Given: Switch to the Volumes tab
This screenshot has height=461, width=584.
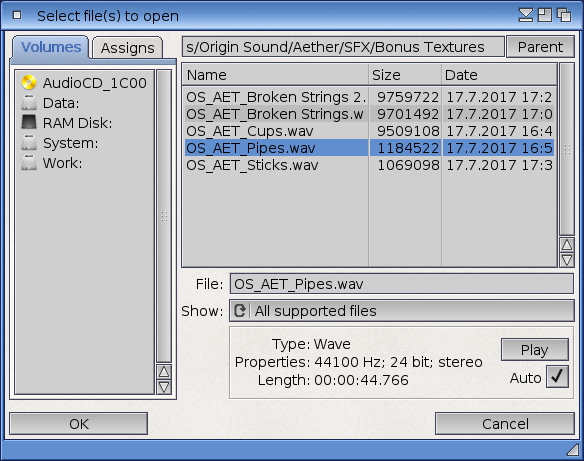Looking at the screenshot, I should coord(51,47).
